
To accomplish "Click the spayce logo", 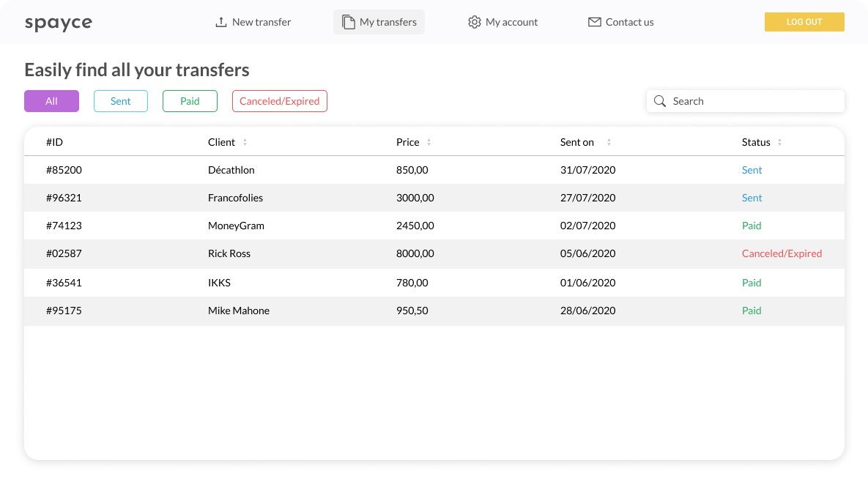I will coord(59,23).
